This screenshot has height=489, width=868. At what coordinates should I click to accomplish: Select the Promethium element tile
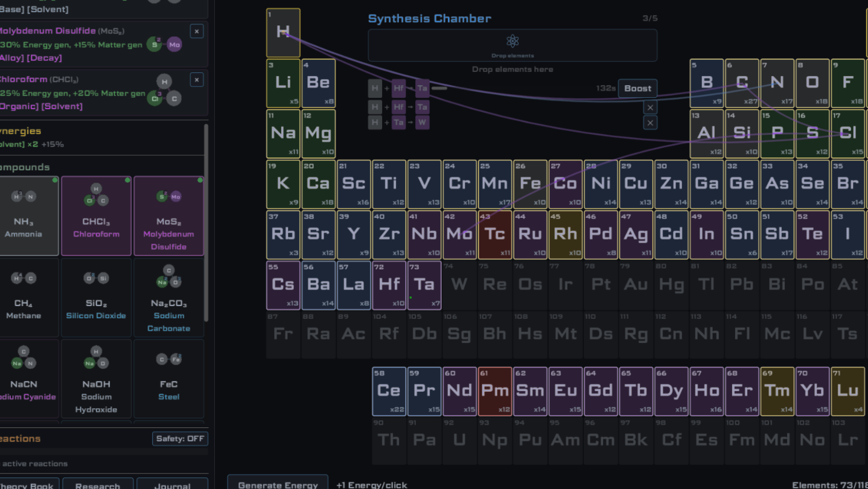(494, 391)
